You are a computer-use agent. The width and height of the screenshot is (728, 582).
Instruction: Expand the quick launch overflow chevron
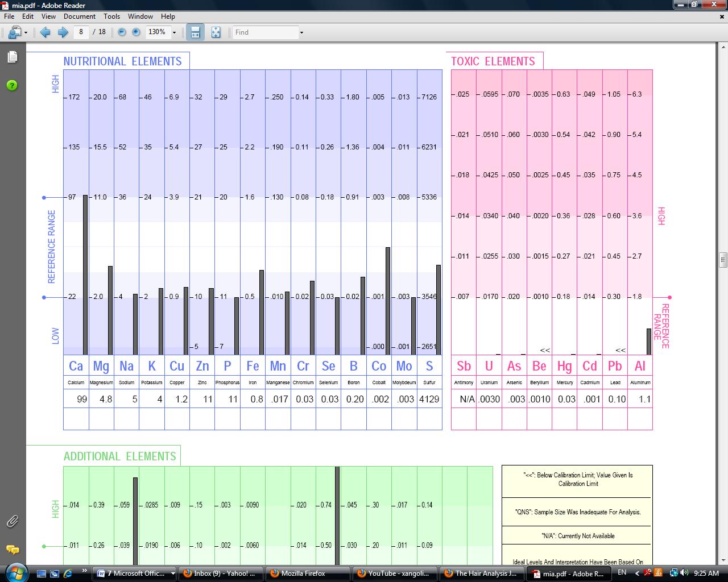pyautogui.click(x=85, y=571)
